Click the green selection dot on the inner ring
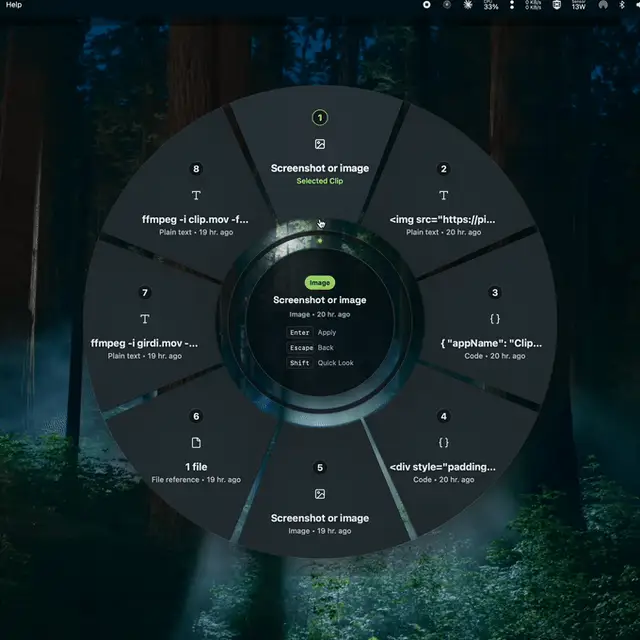This screenshot has width=640, height=640. (320, 241)
